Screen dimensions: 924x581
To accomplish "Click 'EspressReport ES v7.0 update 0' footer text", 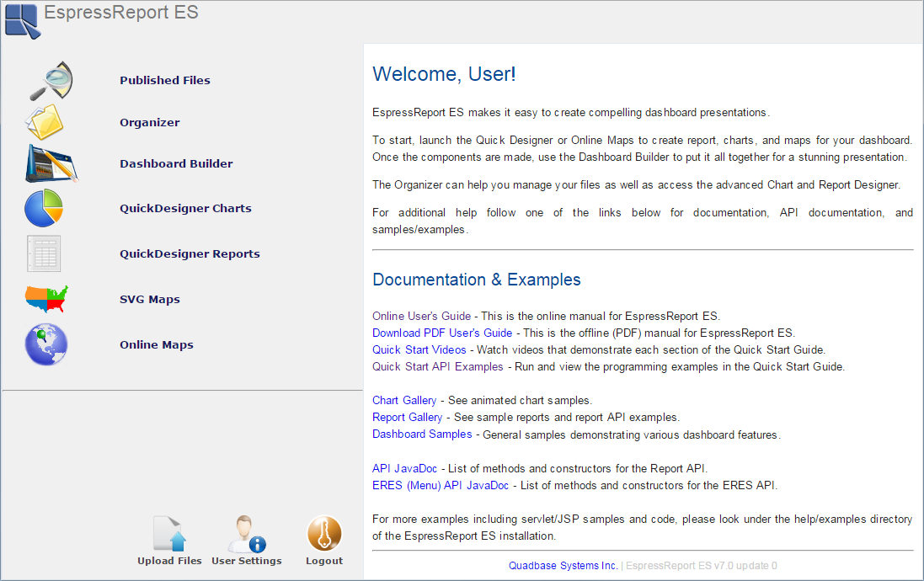I will pos(702,566).
